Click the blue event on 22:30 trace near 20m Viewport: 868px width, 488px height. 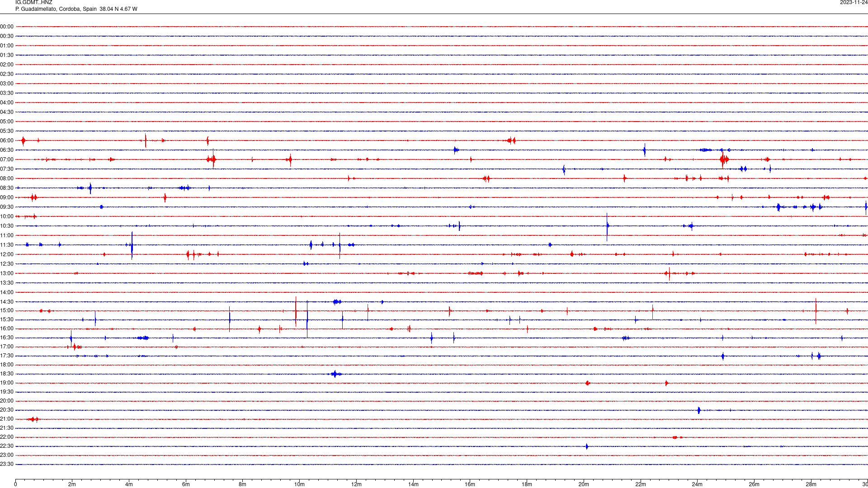tap(587, 446)
